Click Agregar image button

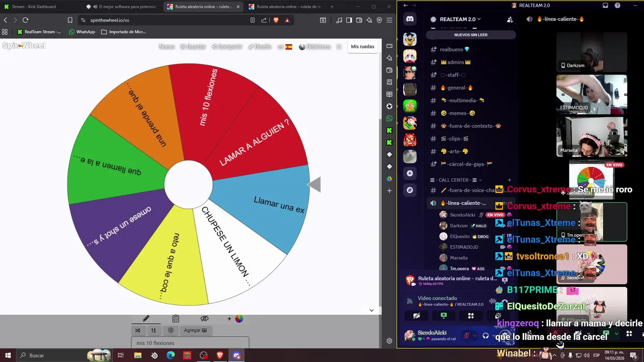[195, 330]
